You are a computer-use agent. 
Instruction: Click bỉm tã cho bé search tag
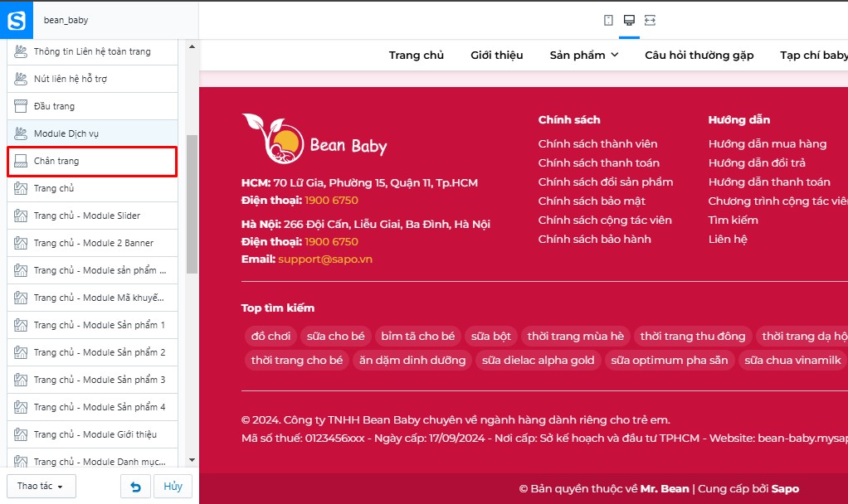(x=418, y=336)
